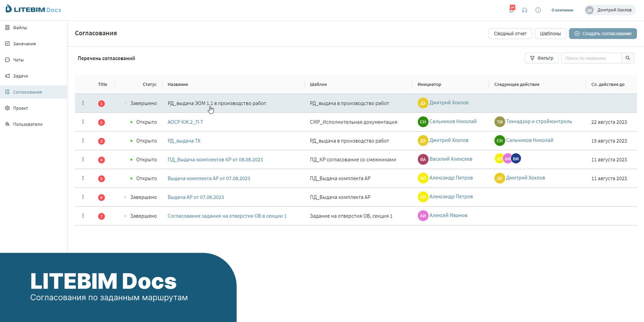Image resolution: width=644 pixels, height=322 pixels.
Task: Click the ВИ avatar in next action
Action: [x=516, y=159]
